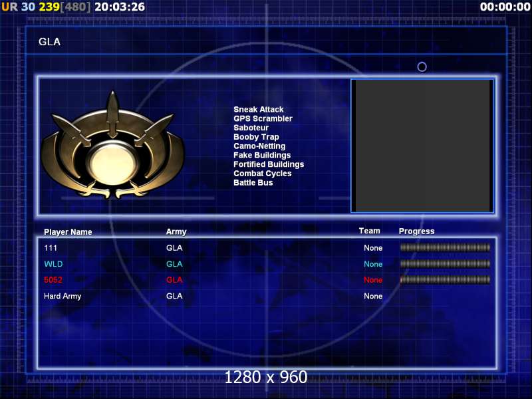Click the None team of player WLD
The image size is (532, 399).
coord(373,264)
